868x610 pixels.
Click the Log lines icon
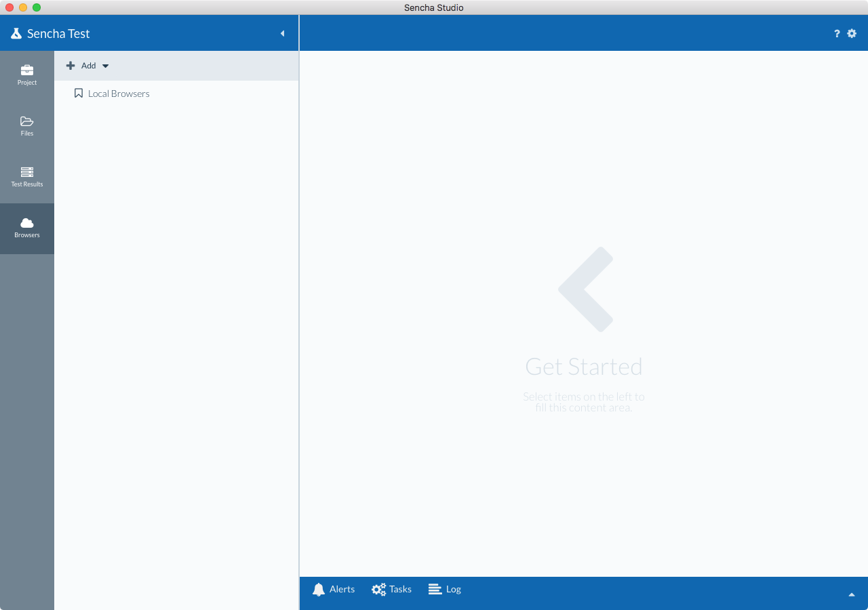click(x=435, y=590)
